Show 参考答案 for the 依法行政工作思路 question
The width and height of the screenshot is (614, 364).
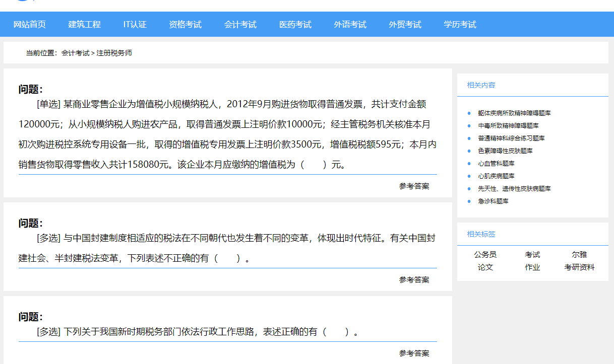[414, 353]
